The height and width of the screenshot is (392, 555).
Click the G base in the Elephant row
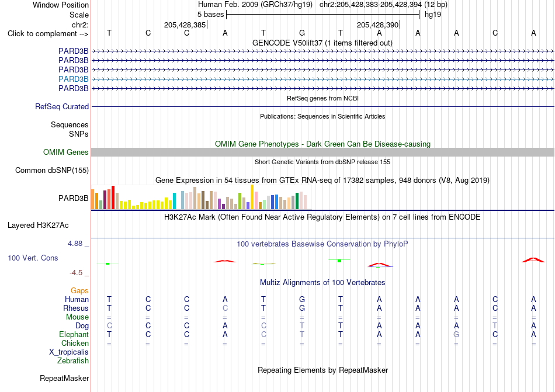(x=456, y=334)
